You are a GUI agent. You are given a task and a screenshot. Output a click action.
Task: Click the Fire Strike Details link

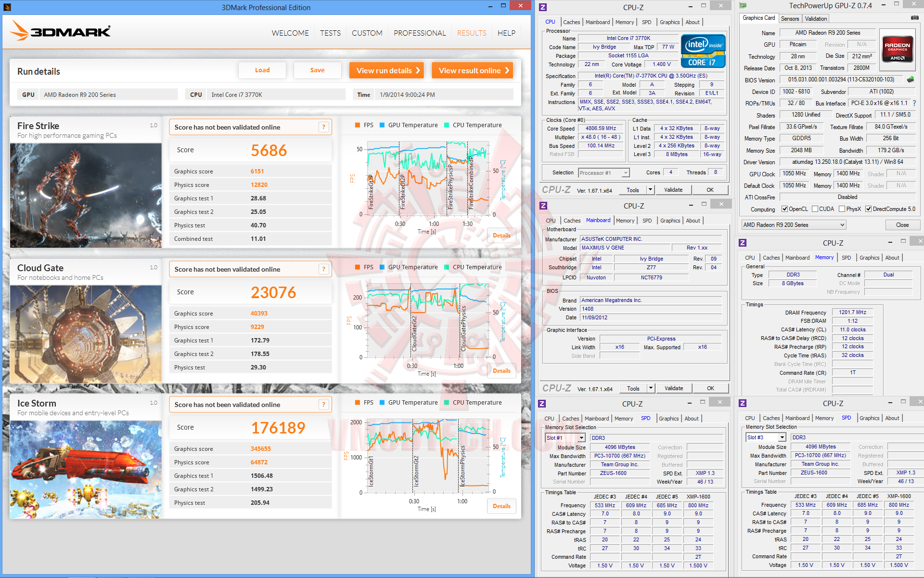pos(501,236)
